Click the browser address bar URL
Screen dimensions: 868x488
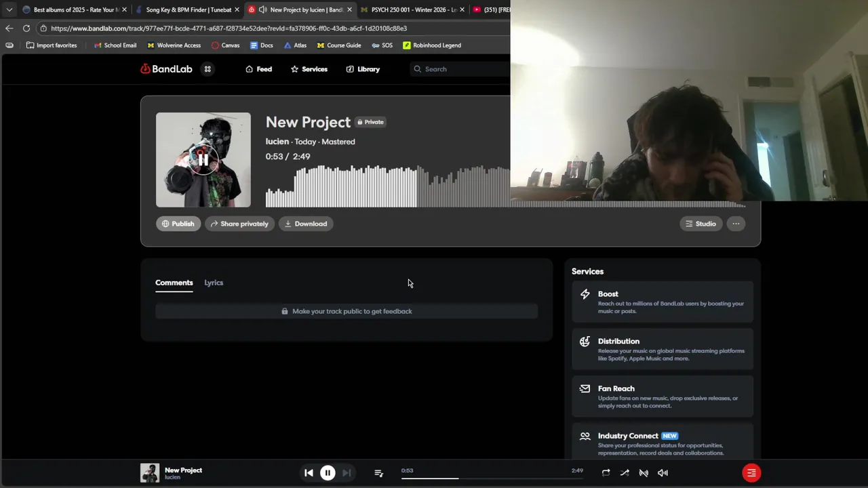229,28
